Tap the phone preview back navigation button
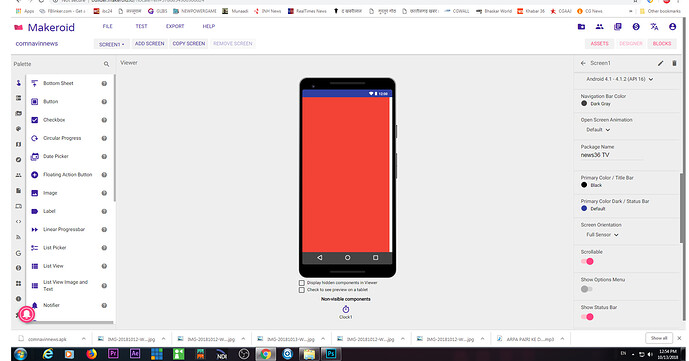The height and width of the screenshot is (361, 689). click(x=319, y=258)
